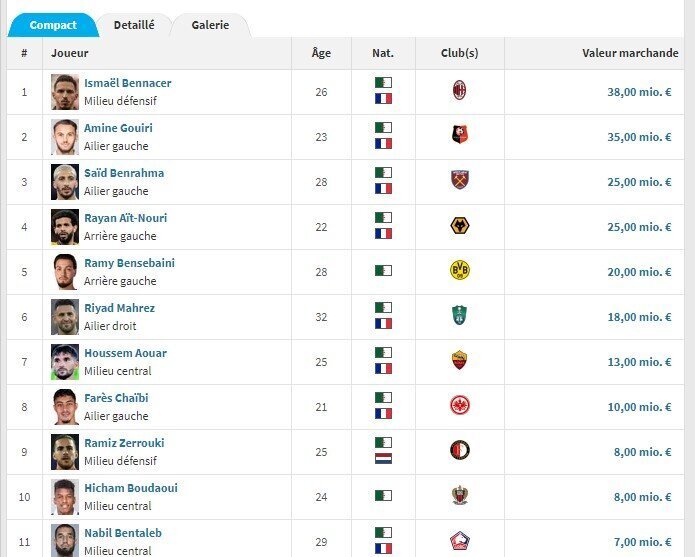Click the AC Milan club crest

tap(459, 91)
